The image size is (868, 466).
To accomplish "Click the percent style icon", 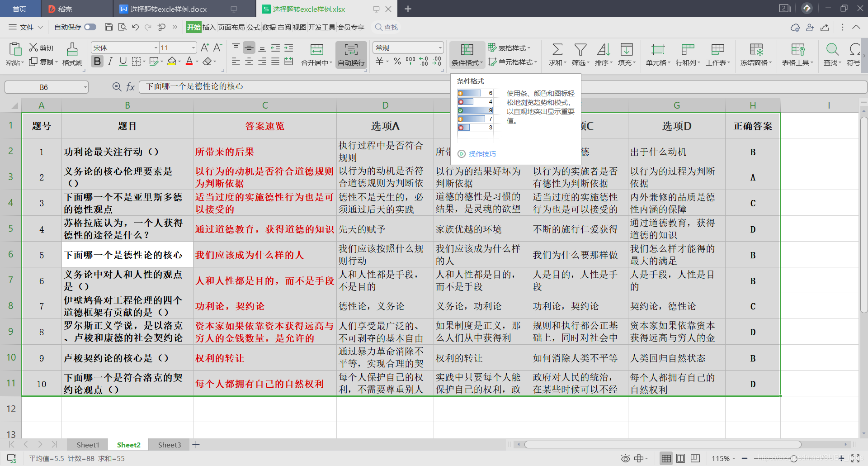I will tap(397, 61).
